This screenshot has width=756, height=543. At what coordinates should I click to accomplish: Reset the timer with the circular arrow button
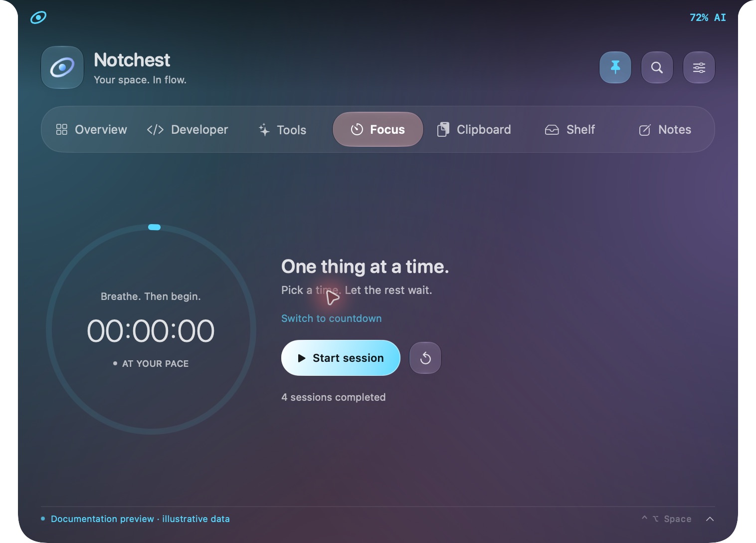pyautogui.click(x=425, y=358)
